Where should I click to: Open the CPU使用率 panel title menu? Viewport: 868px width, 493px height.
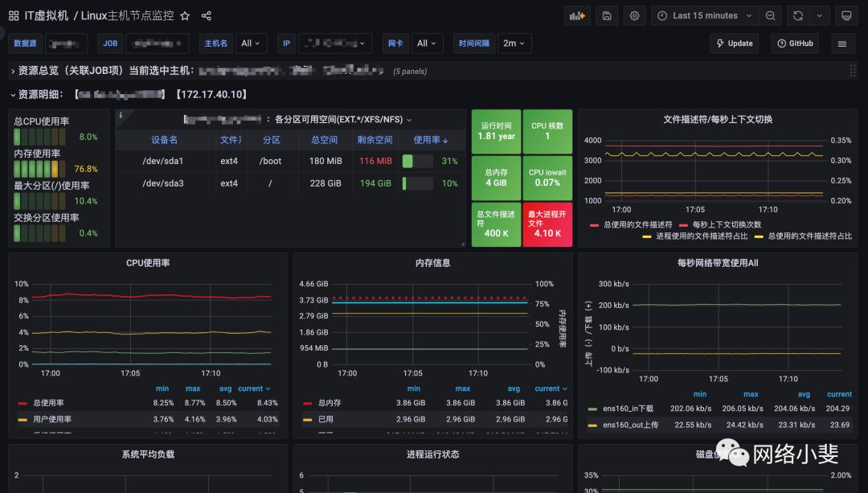coord(148,263)
